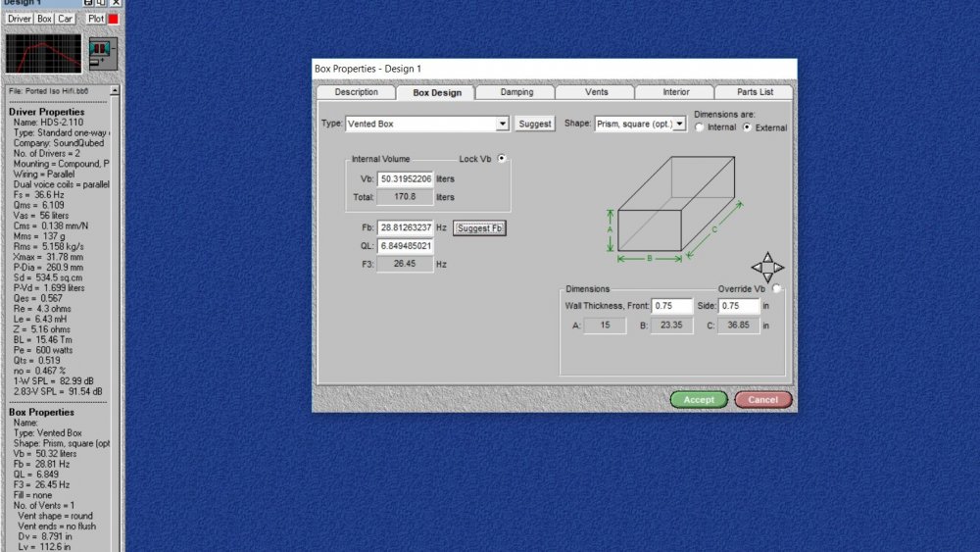Close the Design 1 window
Viewport: 980px width, 552px height.
(116, 3)
